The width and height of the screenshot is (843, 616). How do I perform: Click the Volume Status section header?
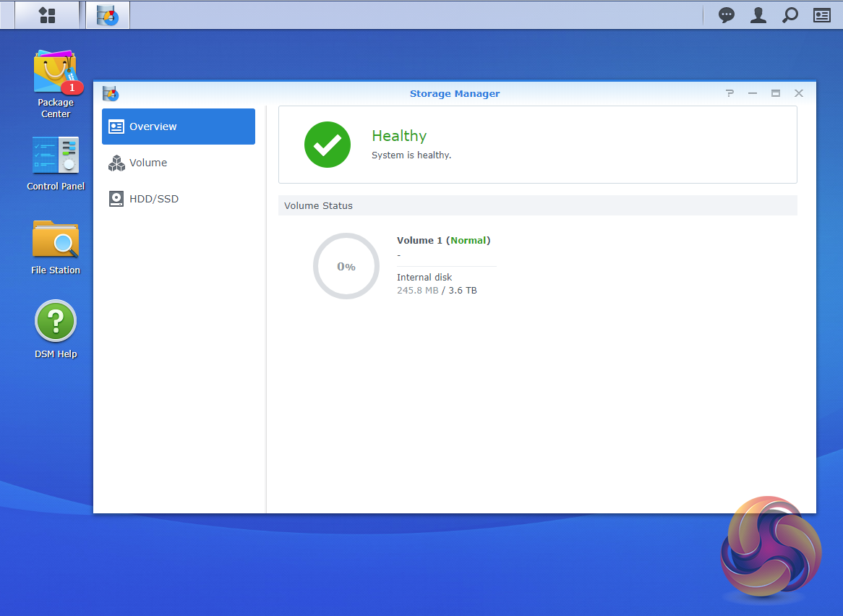pyautogui.click(x=538, y=205)
